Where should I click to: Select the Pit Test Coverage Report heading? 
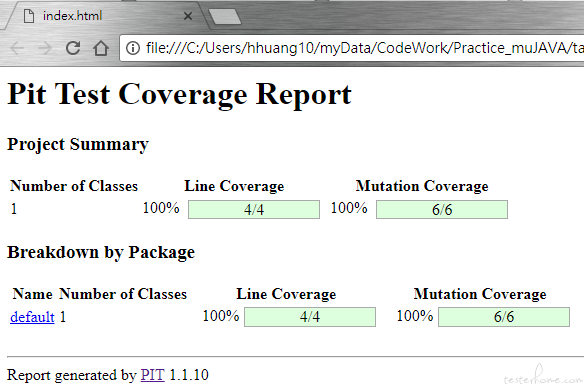[179, 94]
